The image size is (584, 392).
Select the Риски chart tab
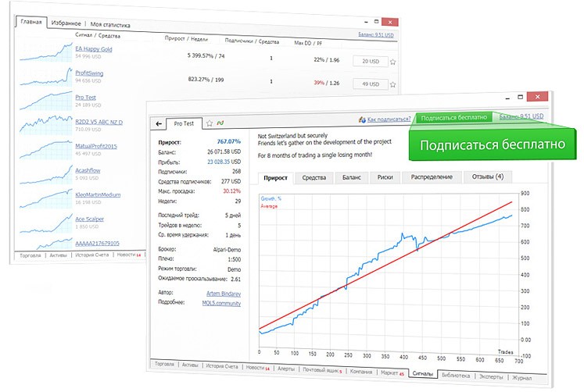[385, 177]
